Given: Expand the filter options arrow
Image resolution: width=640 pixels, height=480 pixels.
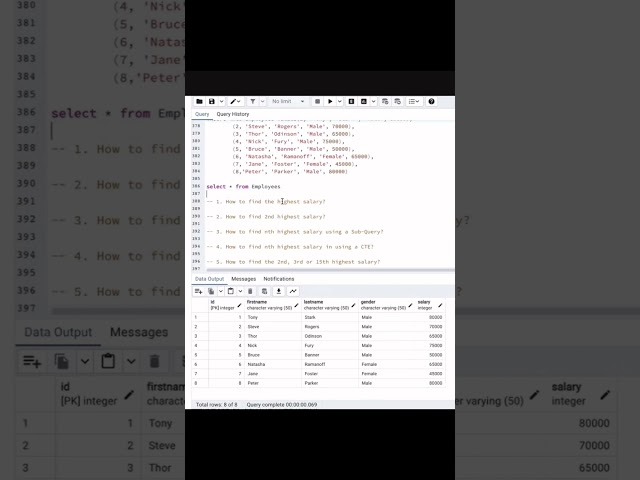Looking at the screenshot, I should (262, 102).
